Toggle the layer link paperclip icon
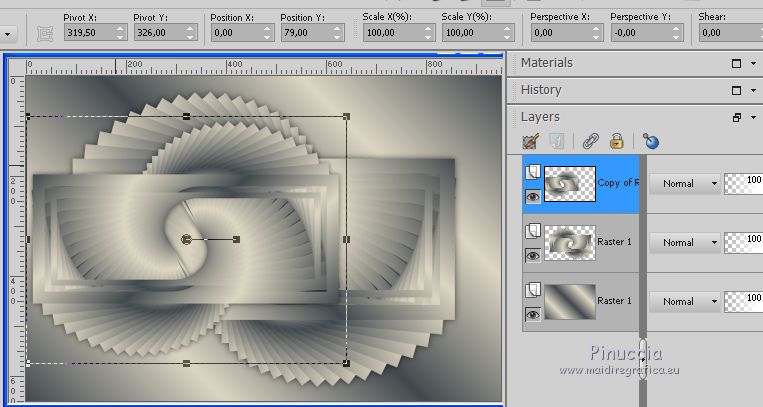The width and height of the screenshot is (763, 407). [x=591, y=142]
